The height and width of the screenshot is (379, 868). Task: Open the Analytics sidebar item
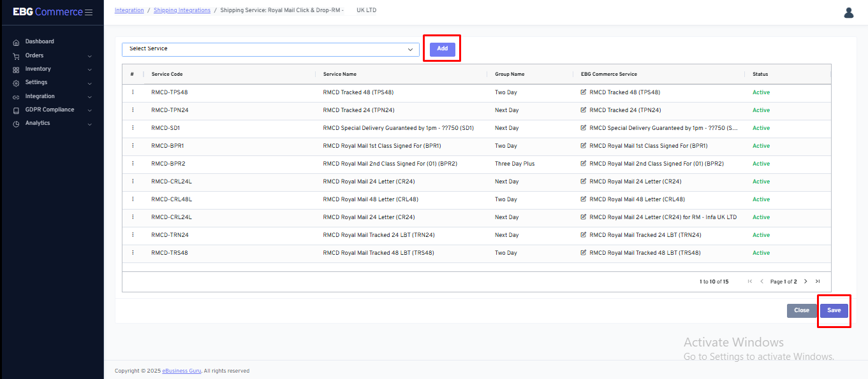(x=38, y=123)
